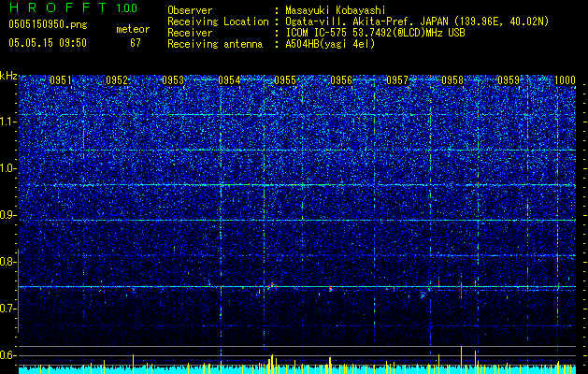Click the meteor count value 67
The image size is (588, 374).
coord(136,43)
